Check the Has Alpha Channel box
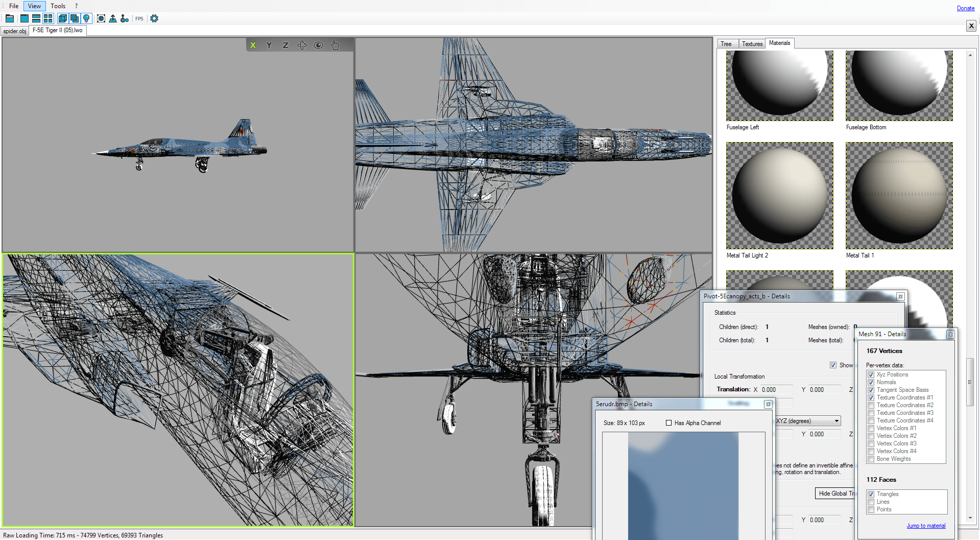 [669, 423]
